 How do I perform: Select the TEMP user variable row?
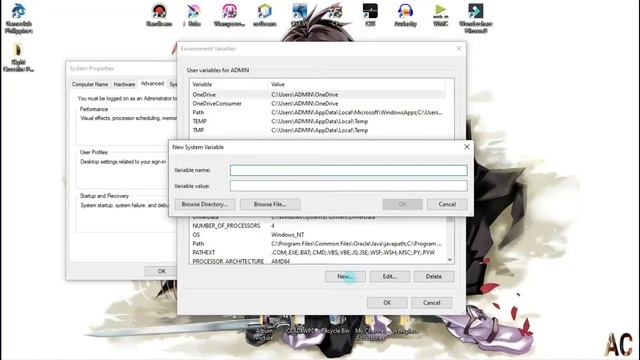click(318, 121)
